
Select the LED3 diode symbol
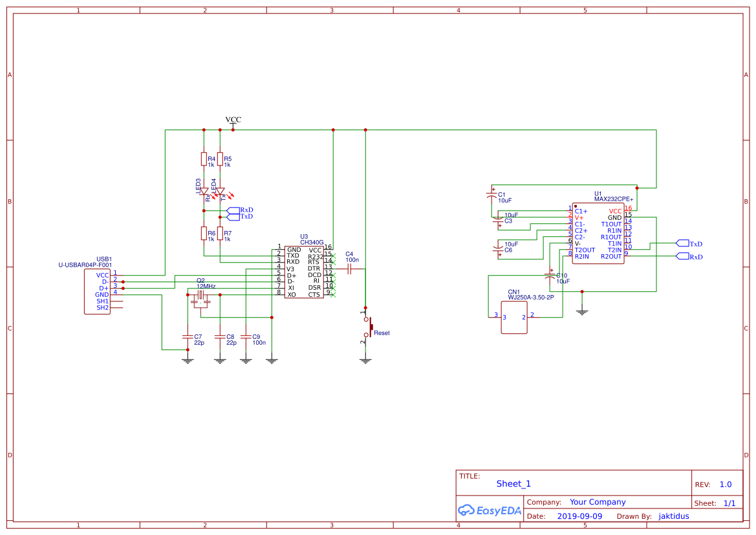tap(204, 192)
